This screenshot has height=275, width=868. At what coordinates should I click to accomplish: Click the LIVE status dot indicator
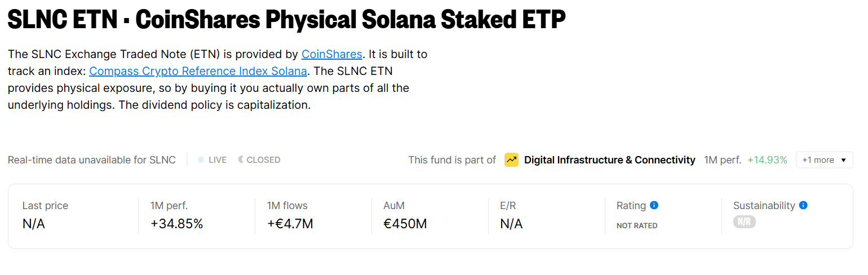(201, 160)
